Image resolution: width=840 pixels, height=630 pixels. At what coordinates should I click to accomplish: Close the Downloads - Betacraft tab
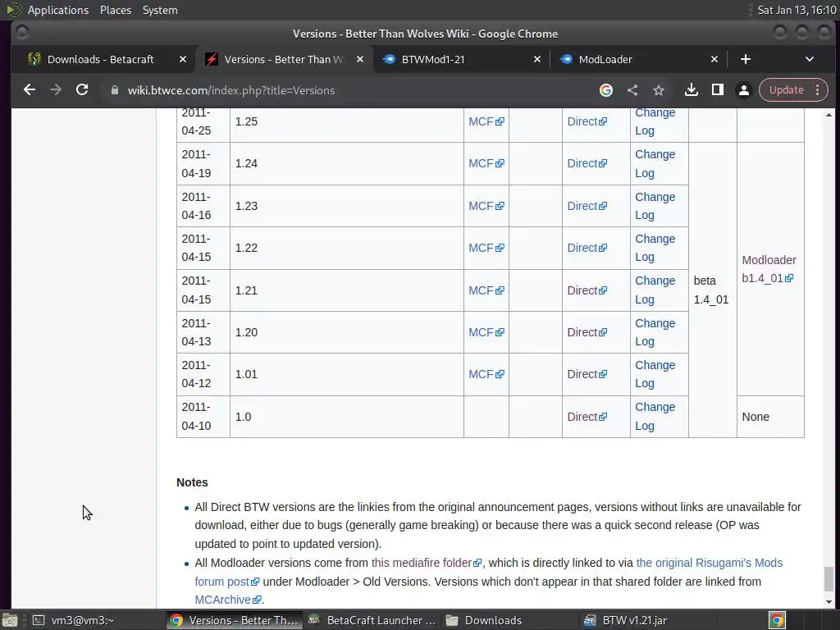(183, 59)
